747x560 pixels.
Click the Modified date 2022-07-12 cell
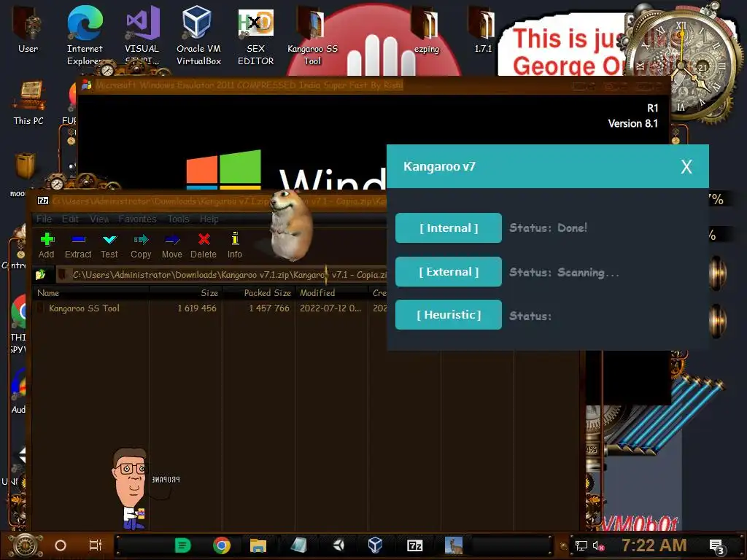[330, 308]
